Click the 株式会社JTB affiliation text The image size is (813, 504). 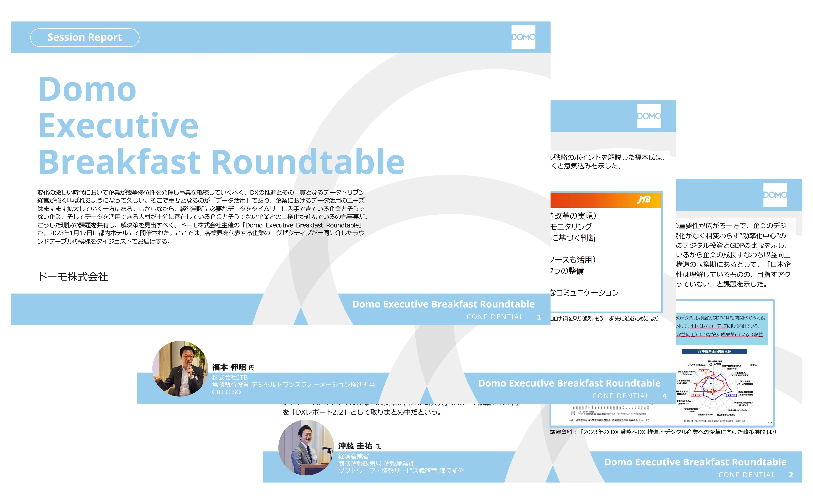pos(230,377)
